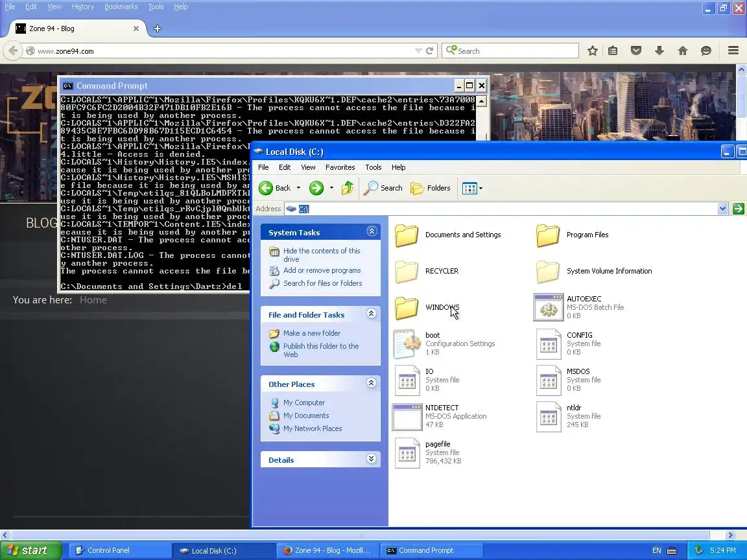The image size is (747, 560).
Task: Click Search for files or folders
Action: click(x=315, y=283)
